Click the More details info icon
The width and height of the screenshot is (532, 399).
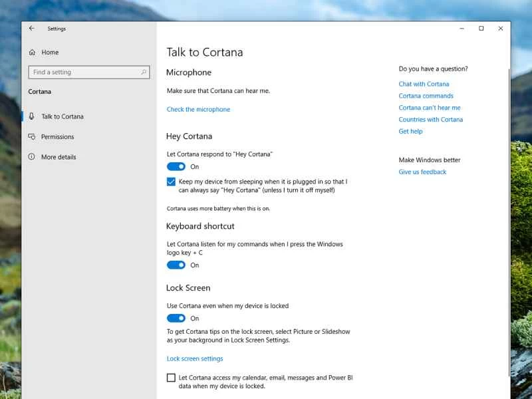[x=31, y=157]
